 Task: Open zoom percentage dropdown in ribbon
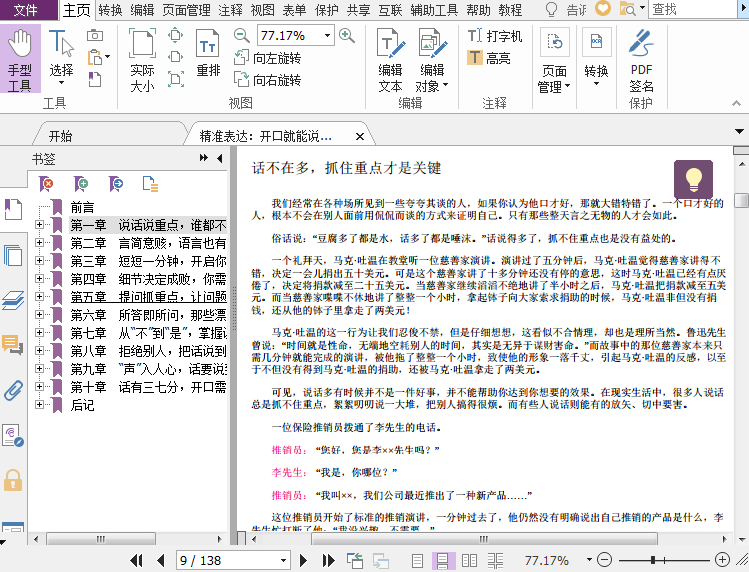[327, 35]
